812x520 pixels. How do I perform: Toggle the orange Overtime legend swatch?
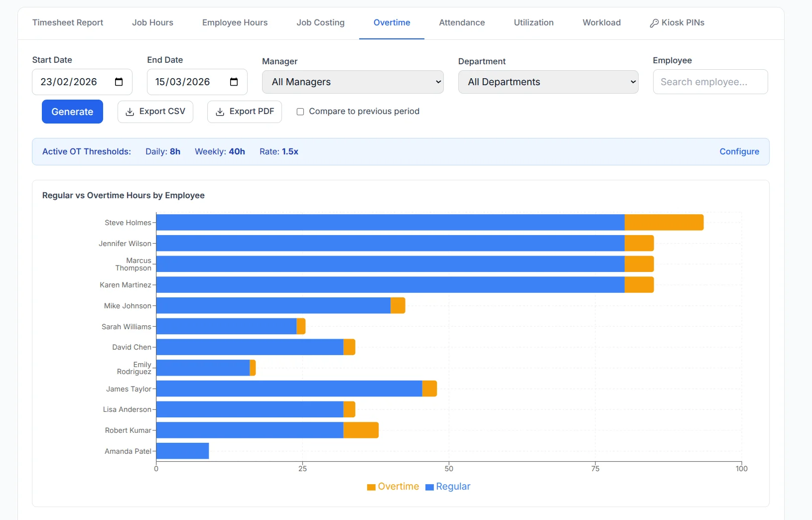click(x=371, y=487)
